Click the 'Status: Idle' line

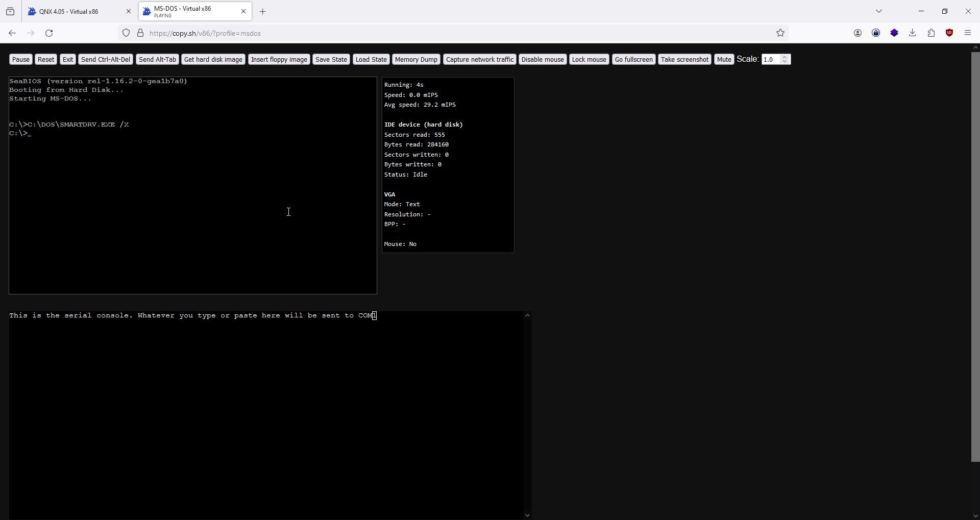point(406,175)
